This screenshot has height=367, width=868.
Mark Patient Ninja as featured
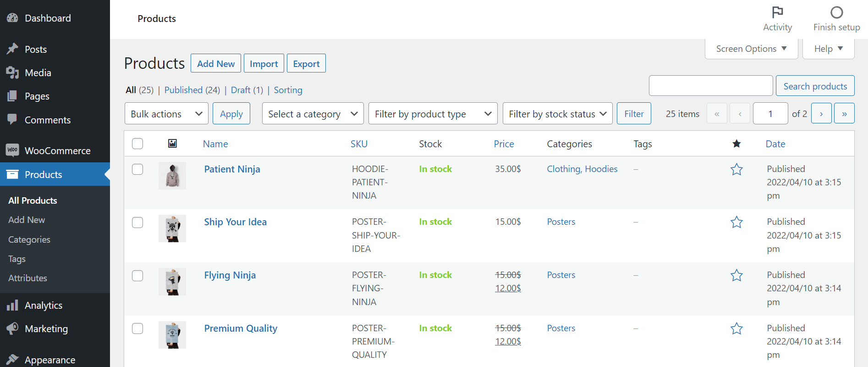736,169
